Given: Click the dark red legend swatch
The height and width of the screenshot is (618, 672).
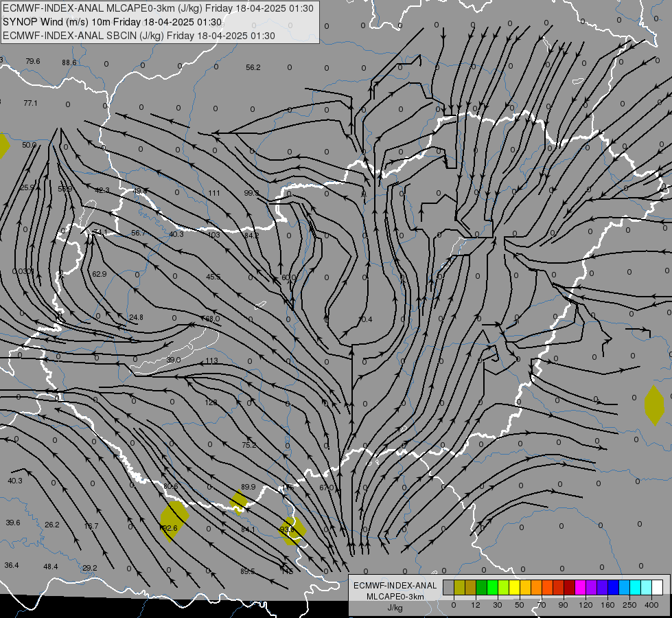Looking at the screenshot, I should coord(569,588).
